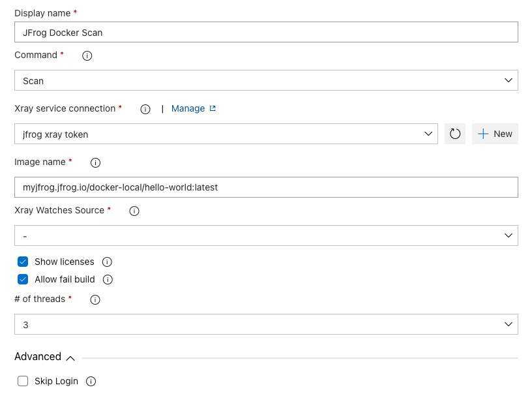Click the Xray service connection info icon
The height and width of the screenshot is (396, 532).
click(x=145, y=109)
